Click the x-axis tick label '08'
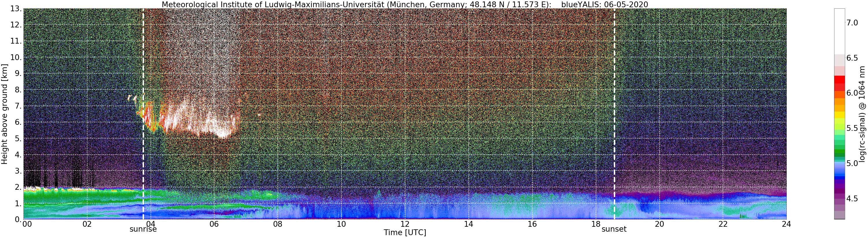 point(278,224)
